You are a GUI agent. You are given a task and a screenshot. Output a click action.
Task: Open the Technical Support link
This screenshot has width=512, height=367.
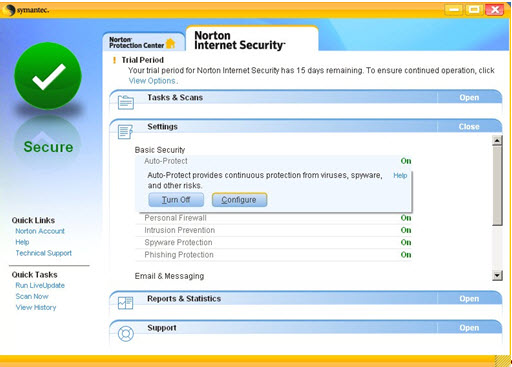point(44,253)
